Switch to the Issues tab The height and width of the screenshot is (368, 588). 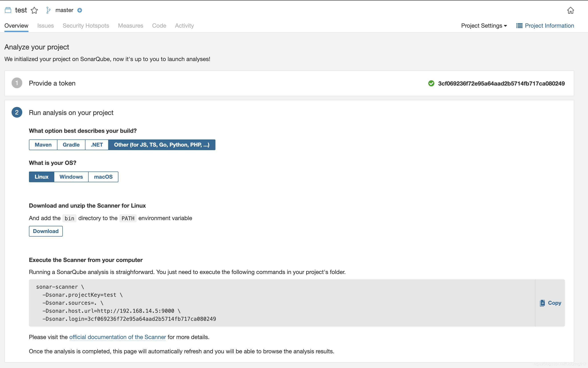[45, 26]
